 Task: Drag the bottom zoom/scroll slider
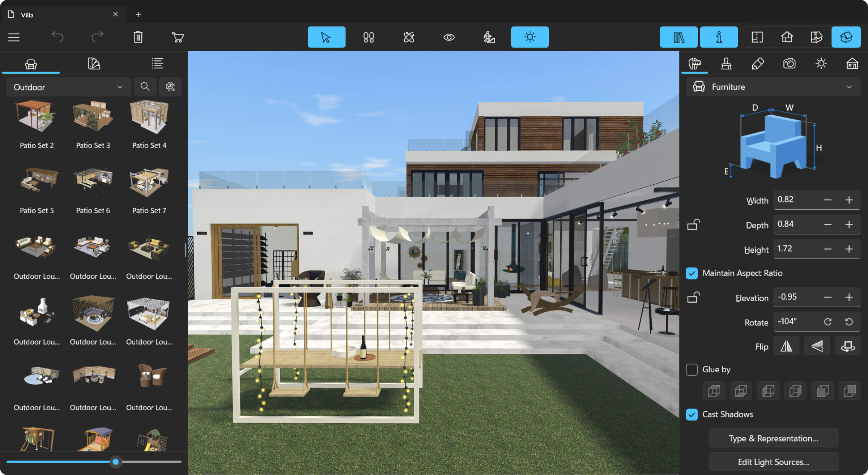(x=115, y=462)
